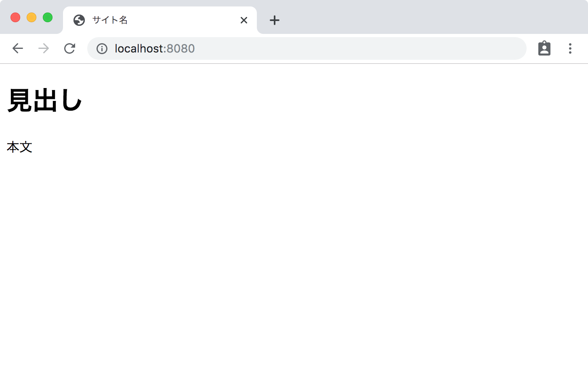Image resolution: width=588 pixels, height=382 pixels.
Task: Select the サイト名 browser tab
Action: click(x=160, y=20)
